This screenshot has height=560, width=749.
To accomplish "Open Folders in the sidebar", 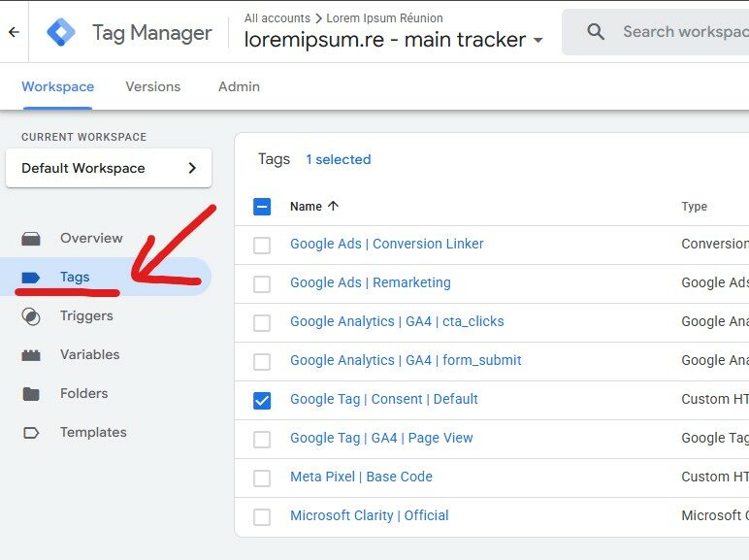I will 84,393.
